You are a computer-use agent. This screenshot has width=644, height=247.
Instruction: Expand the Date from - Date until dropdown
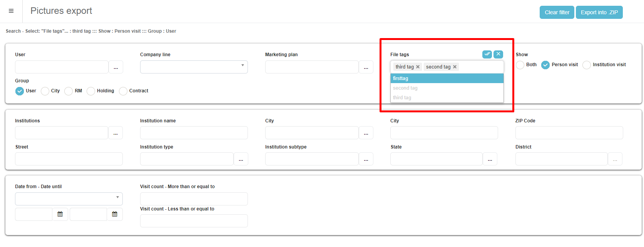click(69, 199)
